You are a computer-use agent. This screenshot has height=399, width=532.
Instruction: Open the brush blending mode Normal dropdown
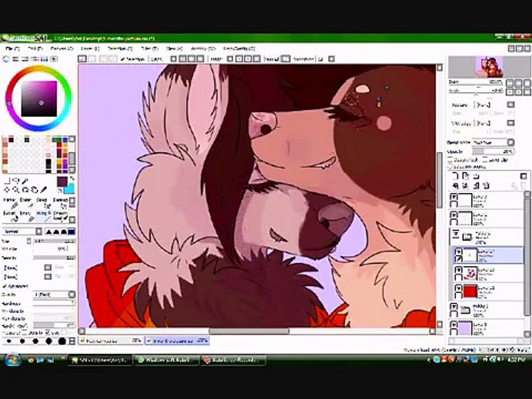pyautogui.click(x=22, y=232)
